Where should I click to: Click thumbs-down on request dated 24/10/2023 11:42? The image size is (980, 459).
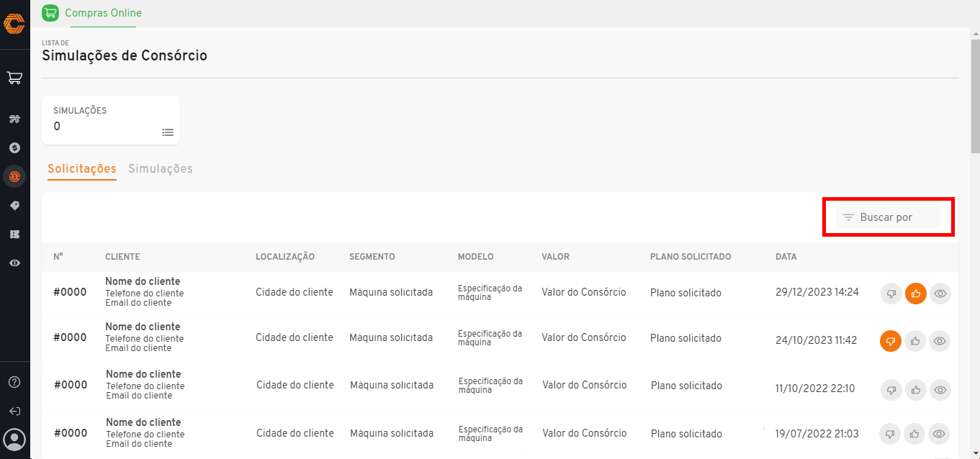[891, 341]
